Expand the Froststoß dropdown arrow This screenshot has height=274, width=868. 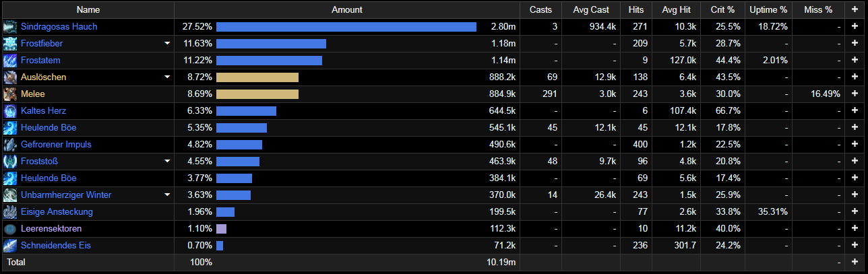167,162
